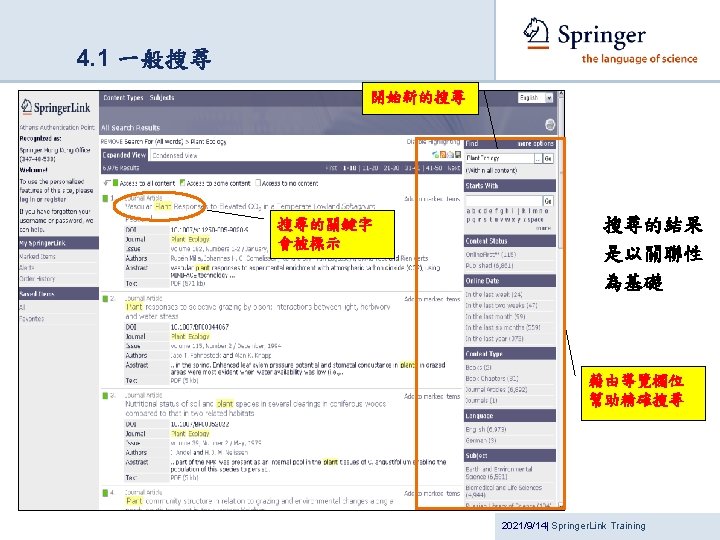This screenshot has height=540, width=720.
Task: Filter by Biomedical and Life Sciences subject
Action: point(503,491)
